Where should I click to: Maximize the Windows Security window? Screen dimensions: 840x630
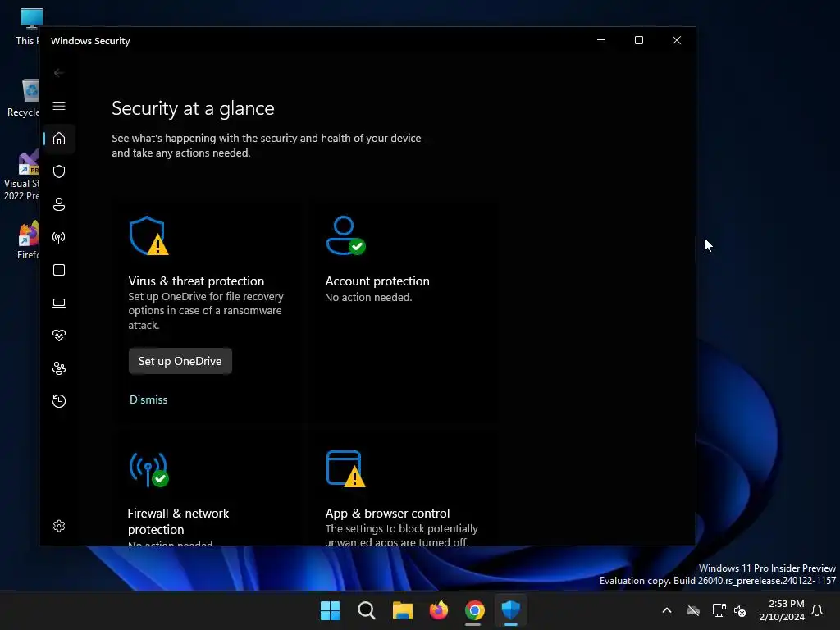[x=638, y=40]
